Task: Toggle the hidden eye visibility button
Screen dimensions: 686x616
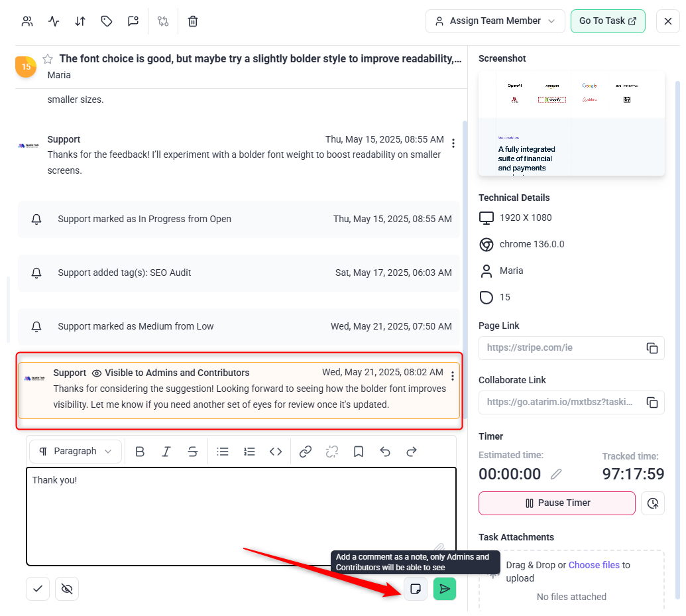Action: 67,589
